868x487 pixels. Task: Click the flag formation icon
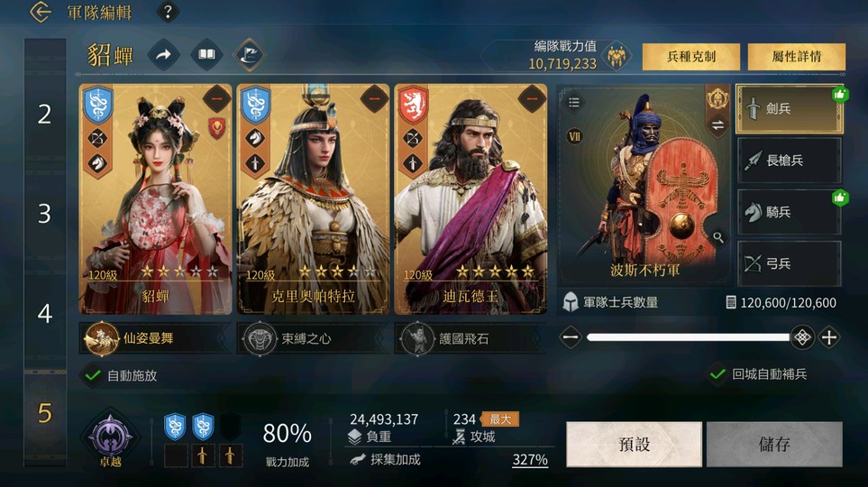coord(250,54)
